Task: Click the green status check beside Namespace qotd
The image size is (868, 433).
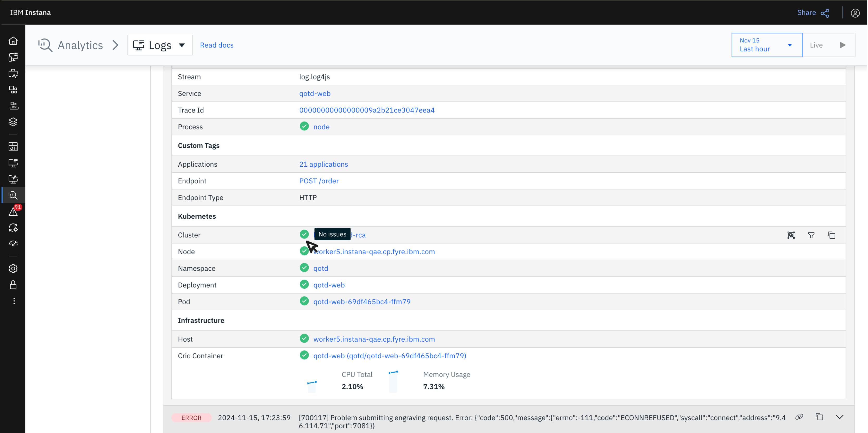Action: [x=304, y=268]
